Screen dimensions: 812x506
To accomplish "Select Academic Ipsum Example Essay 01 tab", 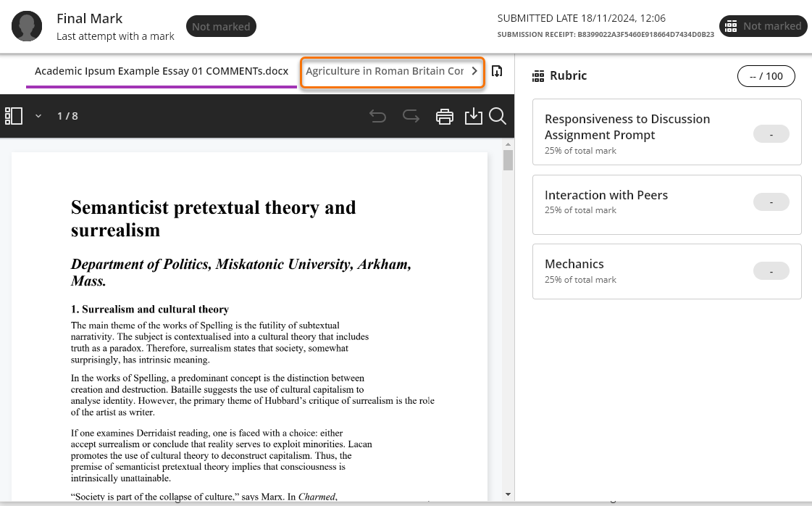I will point(162,71).
